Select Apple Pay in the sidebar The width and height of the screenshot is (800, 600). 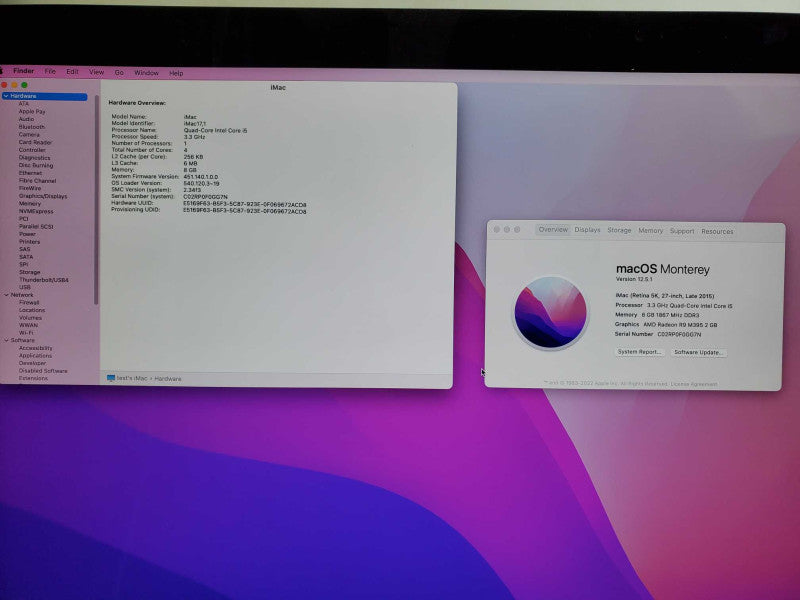click(x=32, y=111)
